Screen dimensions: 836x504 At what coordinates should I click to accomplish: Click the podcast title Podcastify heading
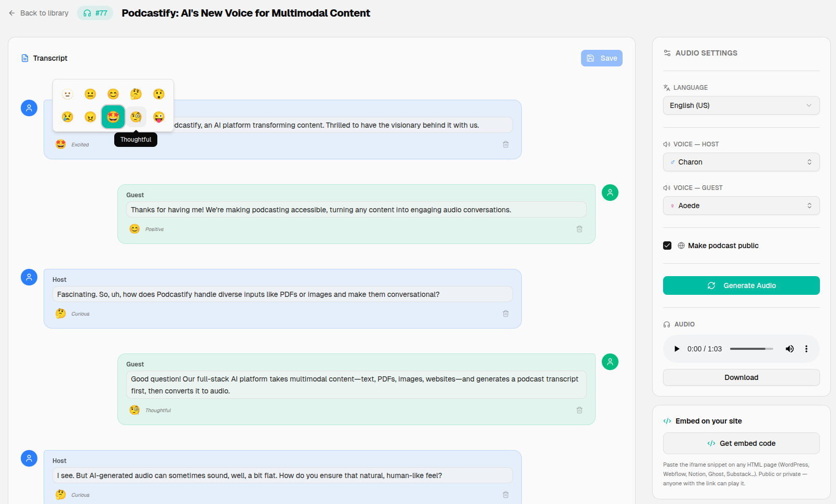[x=246, y=13]
